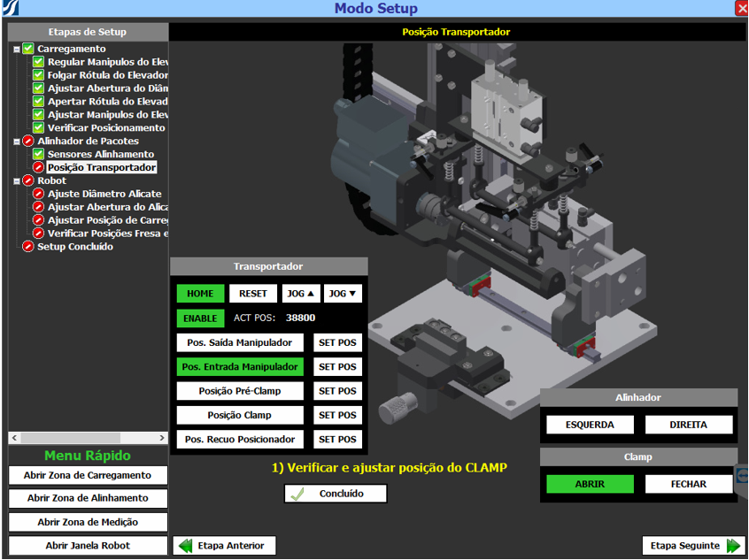The image size is (749, 560).
Task: Toggle the green check on Sensores Alinhamento
Action: point(38,154)
